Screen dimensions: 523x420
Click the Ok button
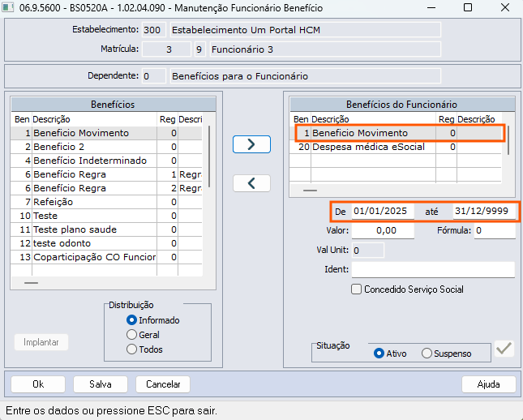coord(38,384)
